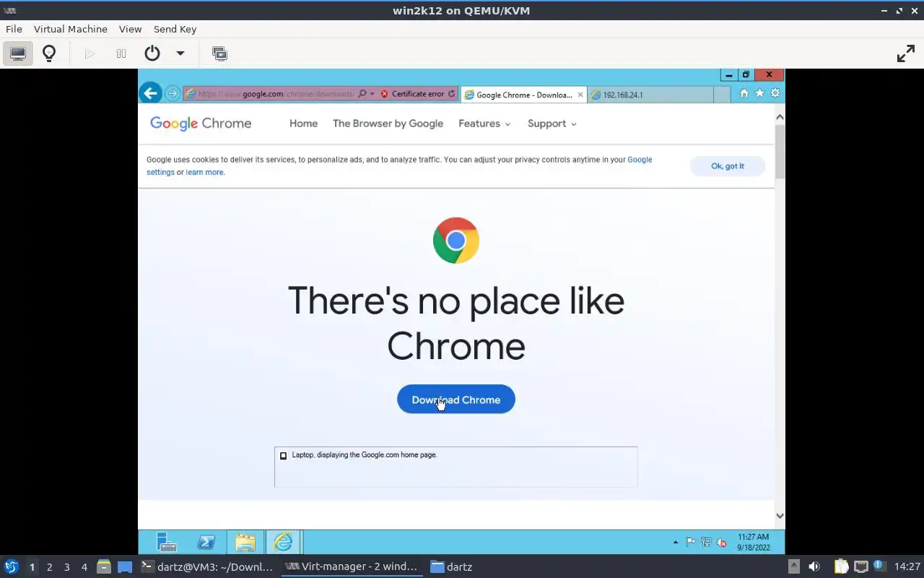Open the dartz@VM3 terminal taskbar item
This screenshot has width=924, height=578.
click(207, 566)
